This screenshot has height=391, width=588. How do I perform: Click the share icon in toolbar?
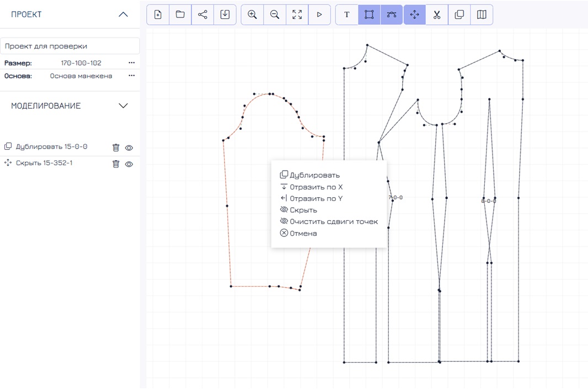tap(202, 15)
